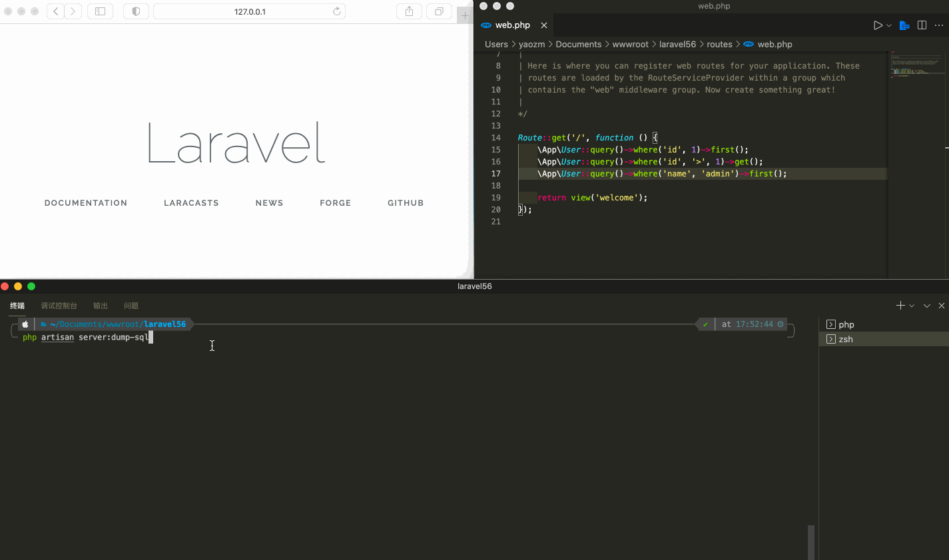Click the code minimap
949x560 pixels.
pyautogui.click(x=916, y=66)
